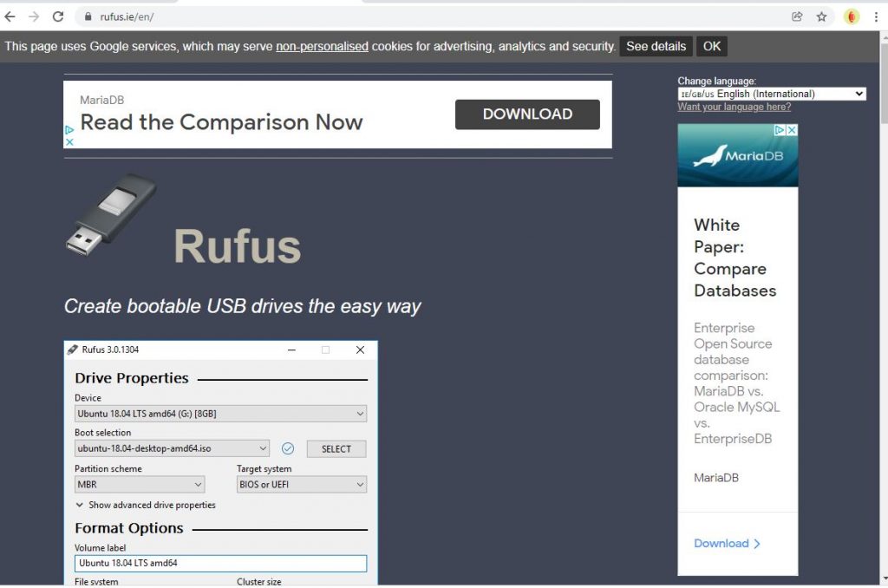Open the Partition scheme MBR dropdown
Viewport: 888px width, 588px height.
140,484
